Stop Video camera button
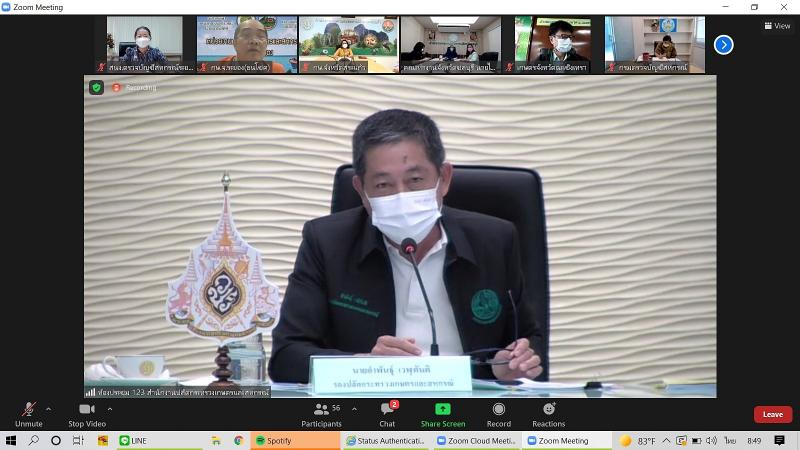Screen dimensions: 800x450 (87, 414)
